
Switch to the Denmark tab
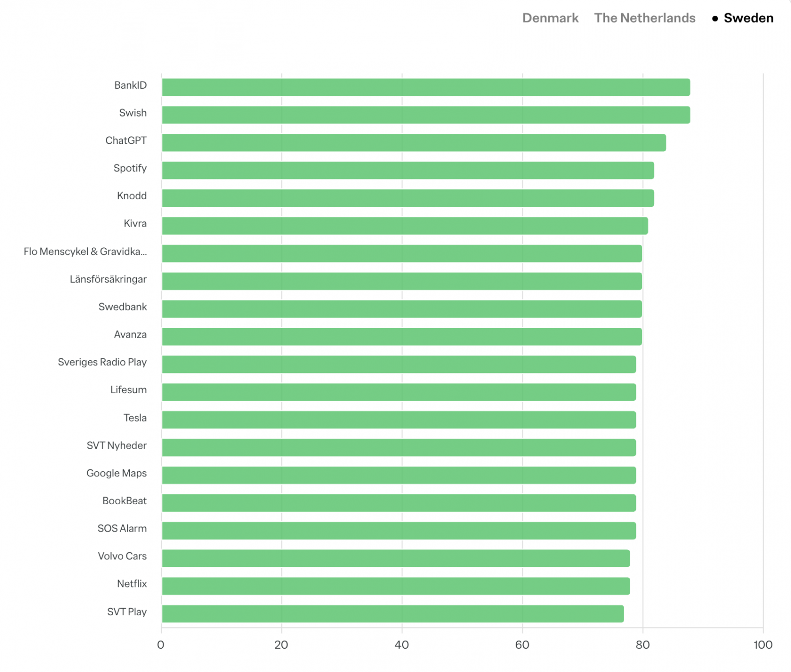tap(550, 18)
